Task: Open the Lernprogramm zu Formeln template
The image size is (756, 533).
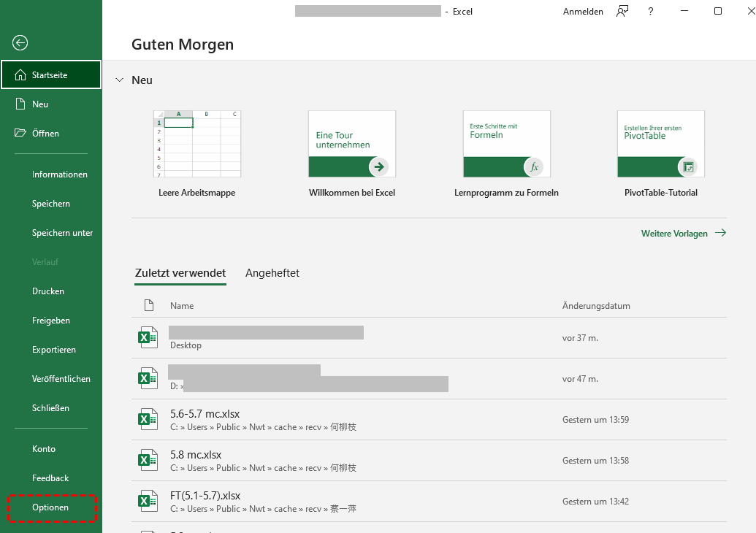Action: tap(506, 145)
